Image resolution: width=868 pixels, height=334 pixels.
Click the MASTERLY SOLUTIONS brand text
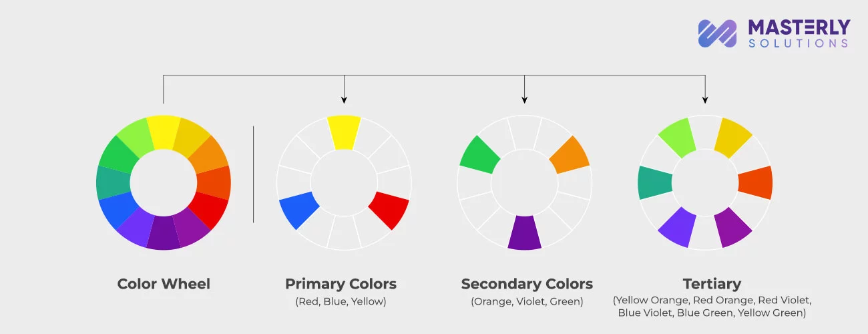(x=799, y=33)
